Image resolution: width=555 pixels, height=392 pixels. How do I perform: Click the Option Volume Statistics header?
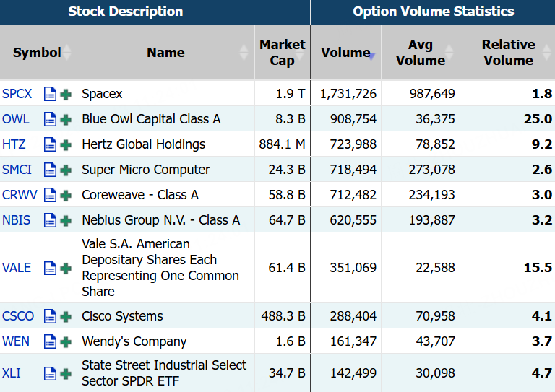pyautogui.click(x=434, y=12)
